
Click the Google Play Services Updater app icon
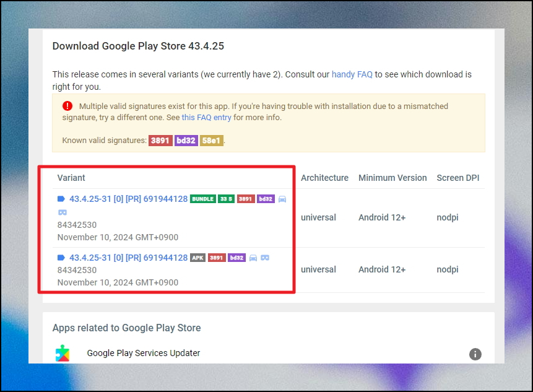(63, 353)
